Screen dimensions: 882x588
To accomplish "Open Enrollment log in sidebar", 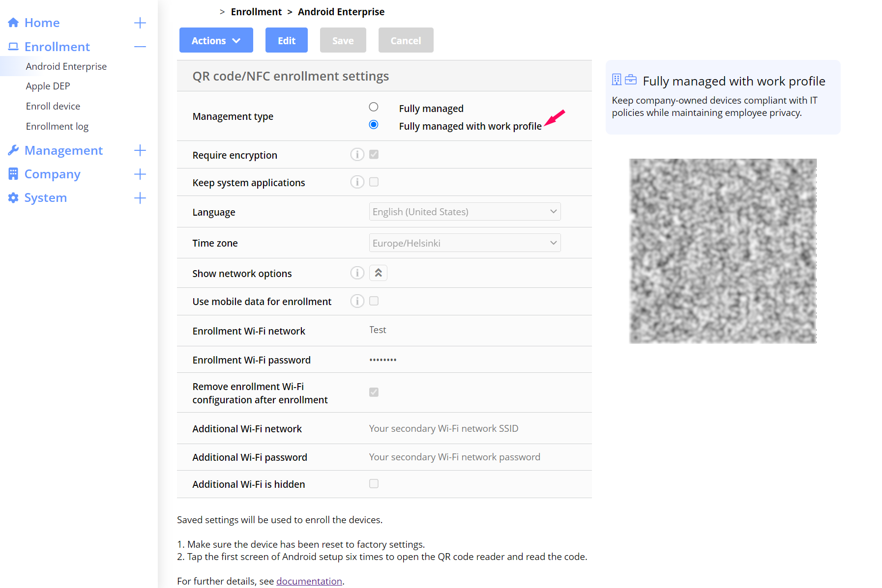I will (x=58, y=126).
